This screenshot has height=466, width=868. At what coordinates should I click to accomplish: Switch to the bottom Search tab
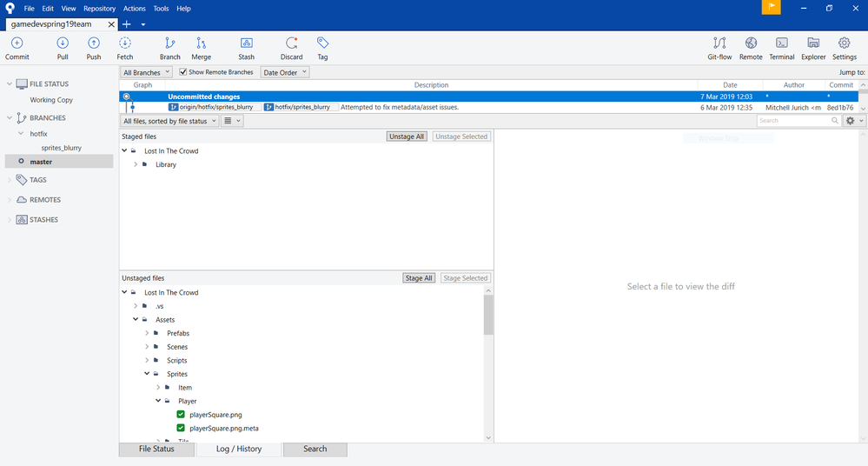coord(315,449)
